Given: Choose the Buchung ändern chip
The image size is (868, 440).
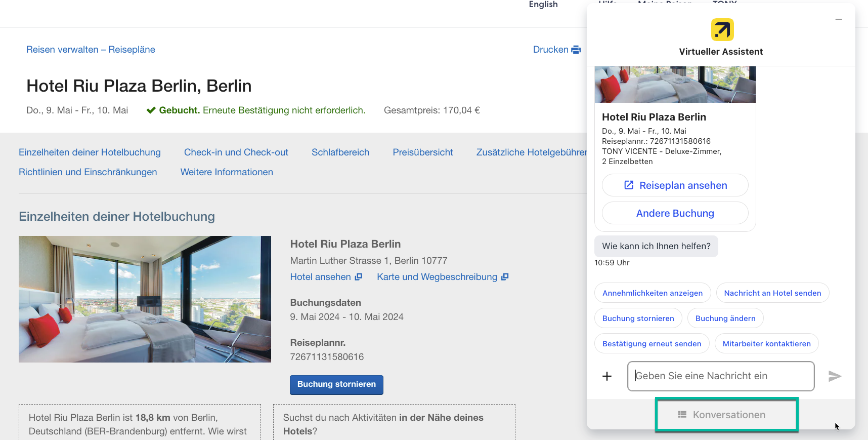Looking at the screenshot, I should click(725, 318).
